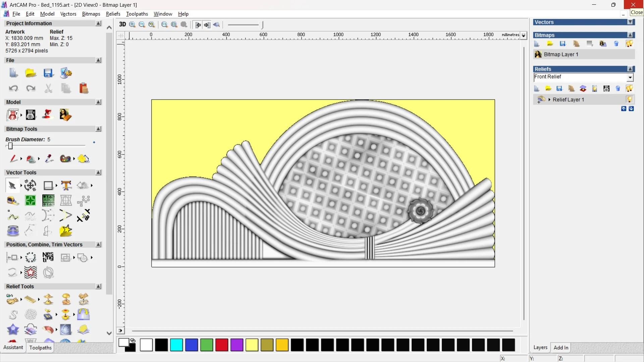Collapse the Bitmap Tools section
The width and height of the screenshot is (644, 362).
[x=98, y=129]
